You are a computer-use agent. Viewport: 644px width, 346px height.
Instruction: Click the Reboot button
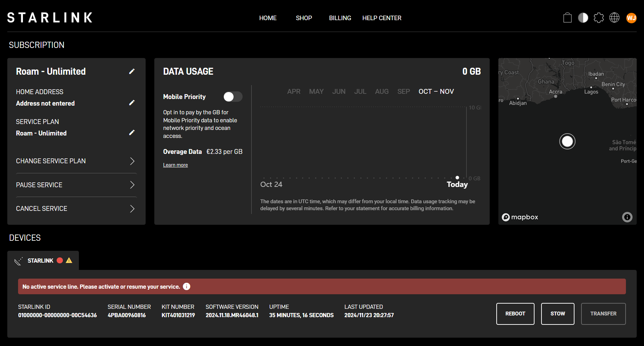515,314
